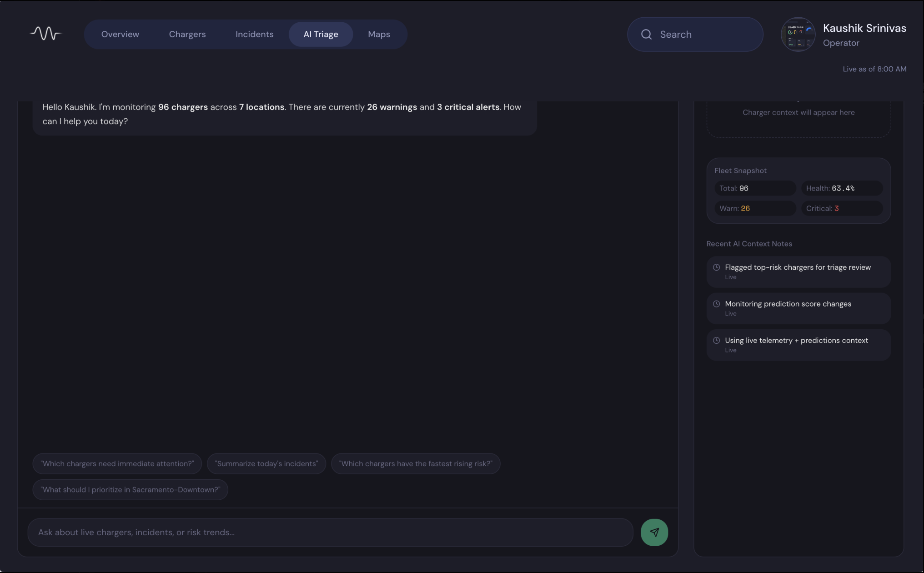Viewport: 924px width, 573px height.
Task: Click clock icon beside live telemetry note
Action: point(716,341)
